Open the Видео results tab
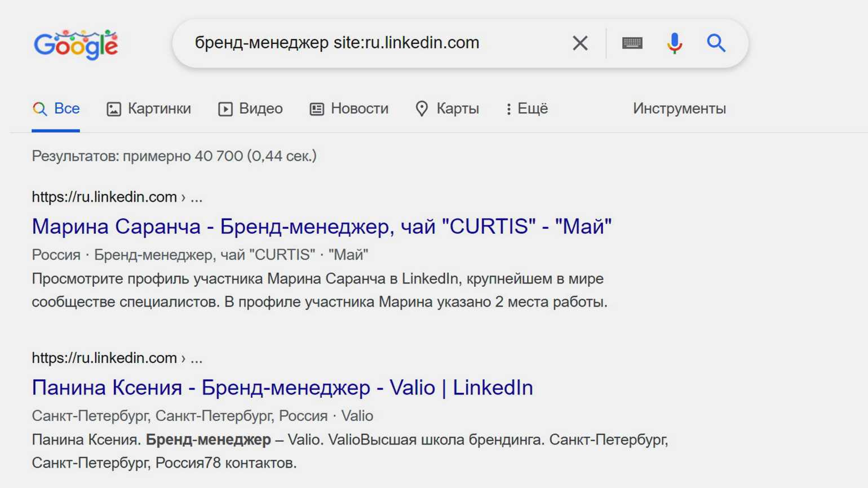868x488 pixels. click(260, 109)
